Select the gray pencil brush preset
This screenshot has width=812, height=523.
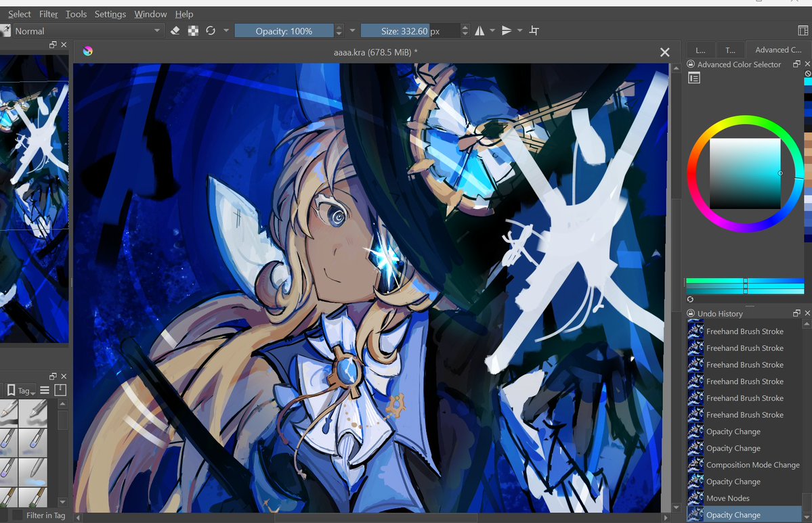33,414
